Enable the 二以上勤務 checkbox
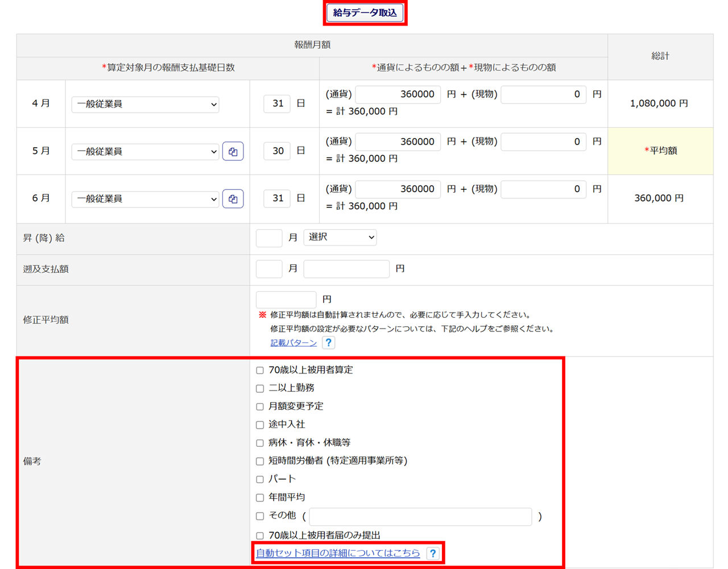Image resolution: width=728 pixels, height=569 pixels. pyautogui.click(x=260, y=389)
